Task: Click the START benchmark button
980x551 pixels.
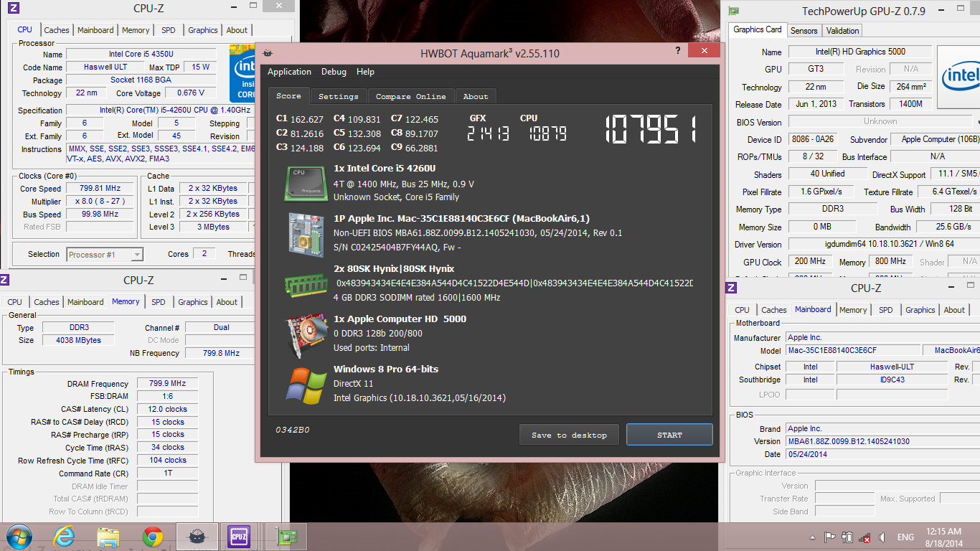Action: [669, 435]
